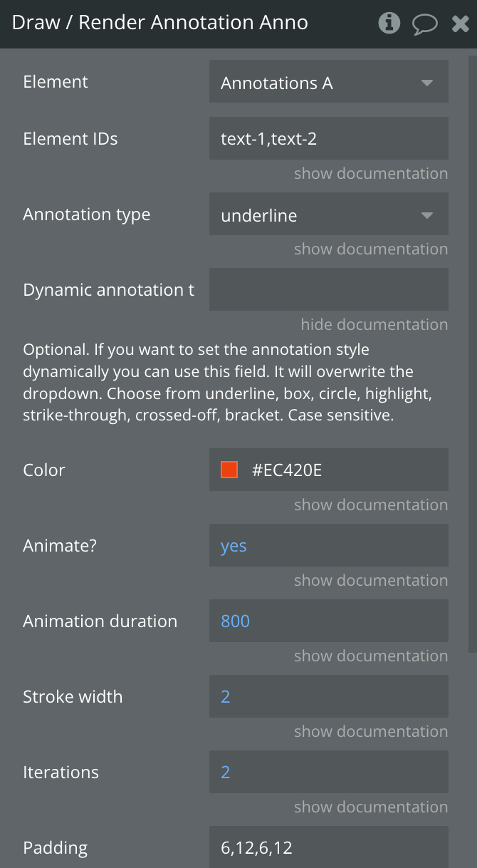The width and height of the screenshot is (477, 868).
Task: Expand the Annotation type dropdown arrow
Action: point(427,215)
